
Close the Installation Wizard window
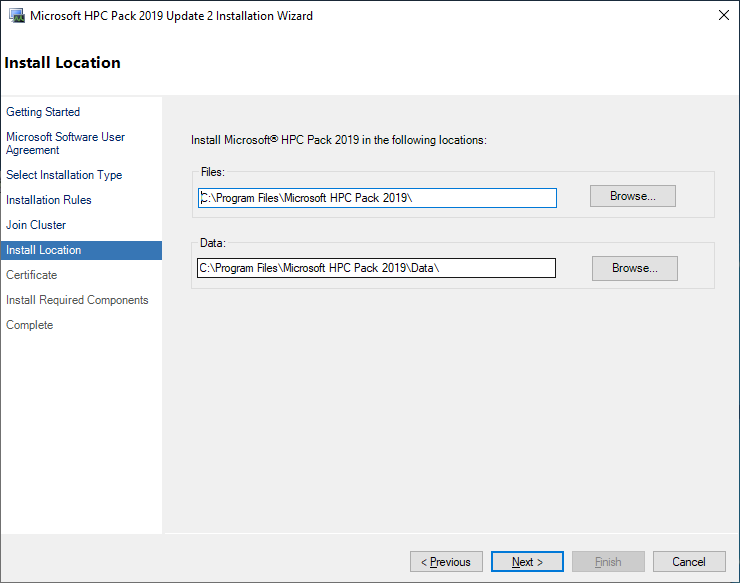point(723,15)
